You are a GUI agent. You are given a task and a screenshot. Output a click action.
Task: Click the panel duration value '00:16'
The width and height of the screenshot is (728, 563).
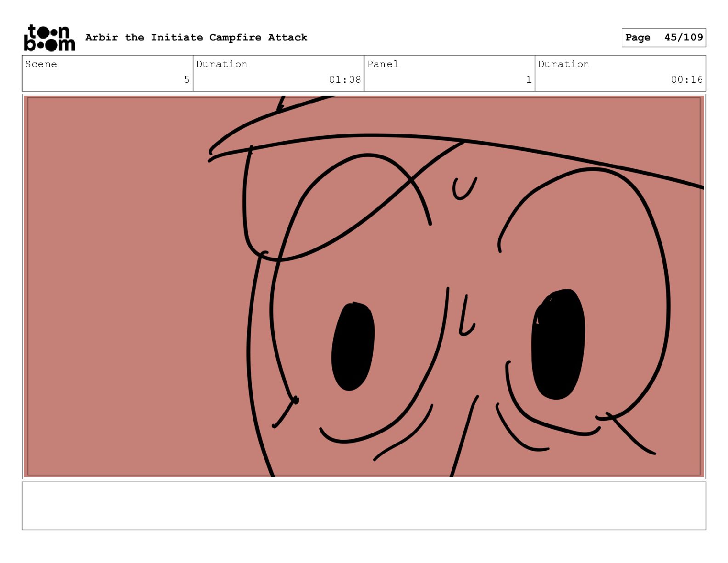[x=687, y=80]
